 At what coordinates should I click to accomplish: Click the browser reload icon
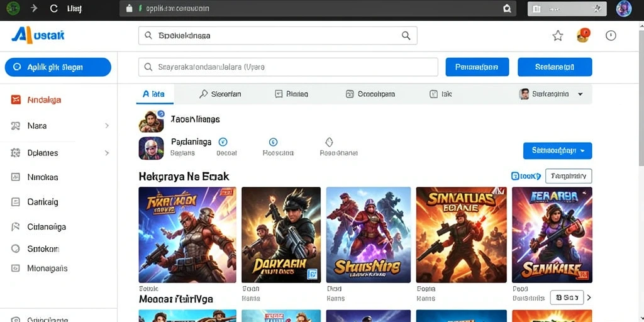pyautogui.click(x=53, y=9)
